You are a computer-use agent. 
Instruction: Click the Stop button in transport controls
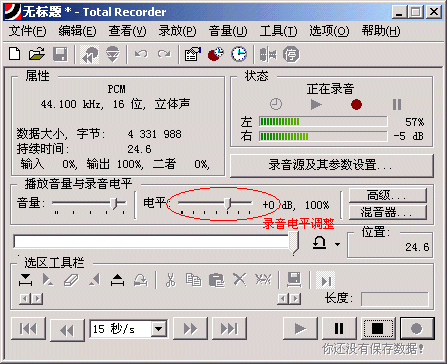tap(378, 328)
